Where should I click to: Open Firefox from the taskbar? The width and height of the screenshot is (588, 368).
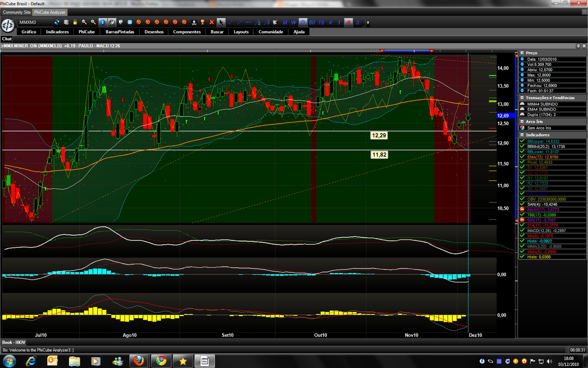tap(139, 361)
